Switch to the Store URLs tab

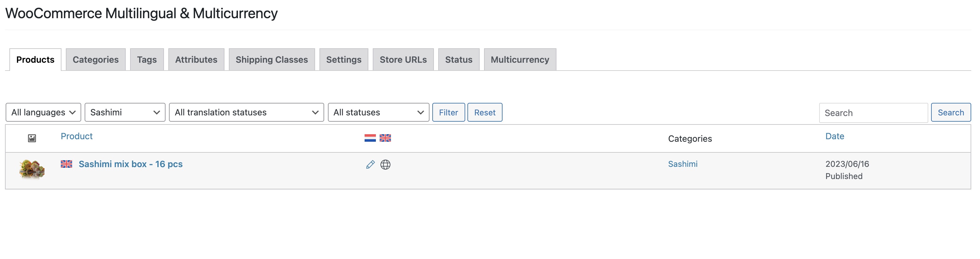point(403,60)
